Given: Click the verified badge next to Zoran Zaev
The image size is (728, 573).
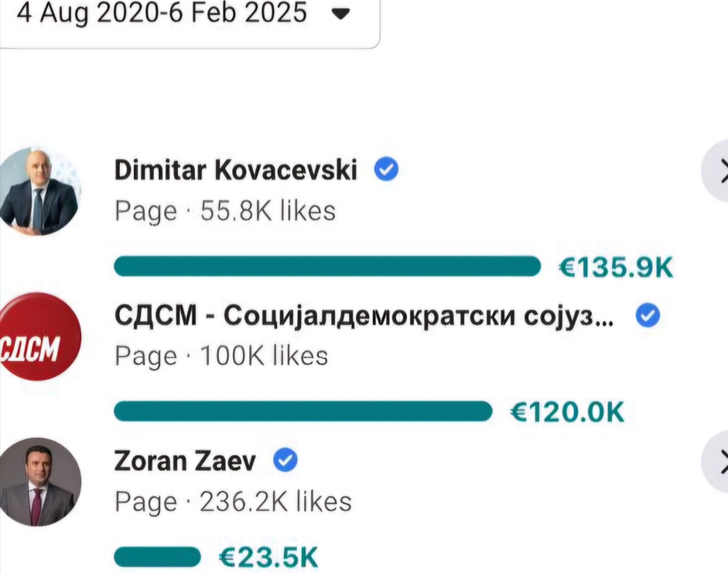Looking at the screenshot, I should coord(286,462).
